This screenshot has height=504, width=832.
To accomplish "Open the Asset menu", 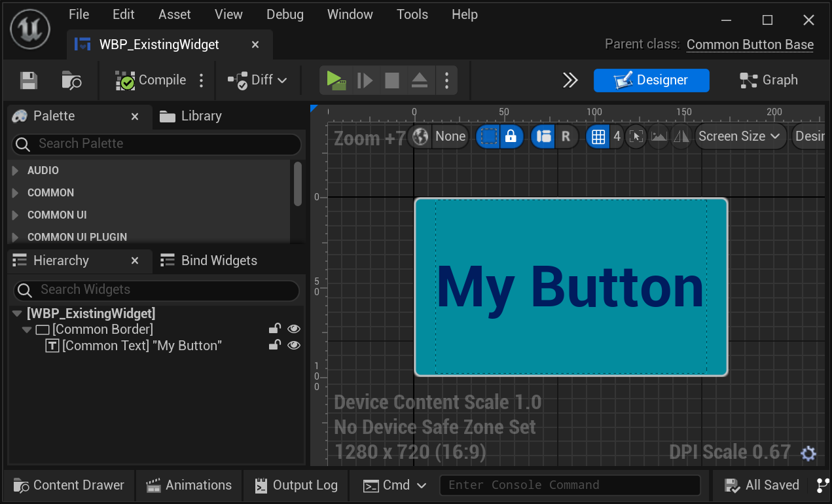I will [175, 14].
